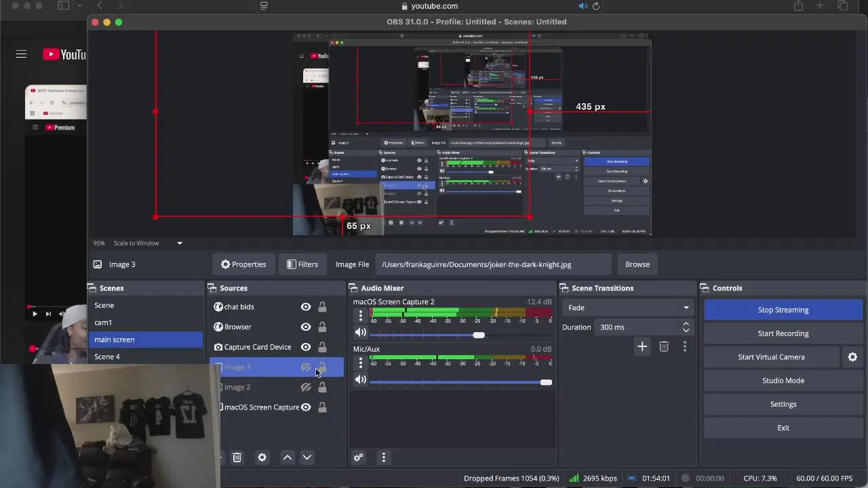Open YouTube hamburger menu in Safari
Screen dimensions: 868x488
tap(21, 54)
